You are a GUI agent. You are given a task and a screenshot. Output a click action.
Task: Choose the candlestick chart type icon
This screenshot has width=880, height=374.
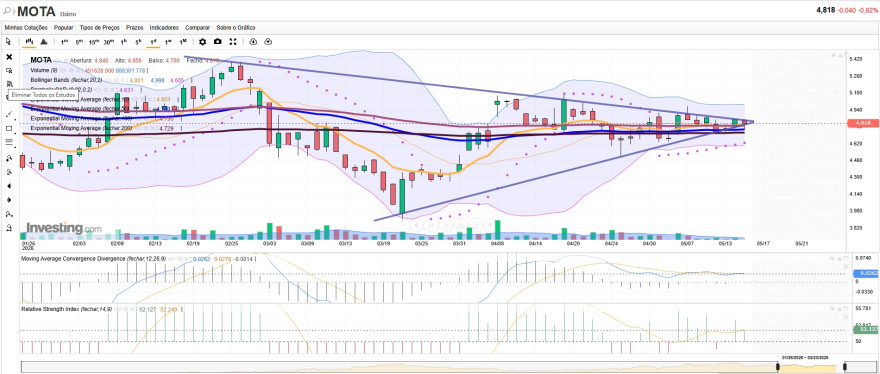click(29, 42)
